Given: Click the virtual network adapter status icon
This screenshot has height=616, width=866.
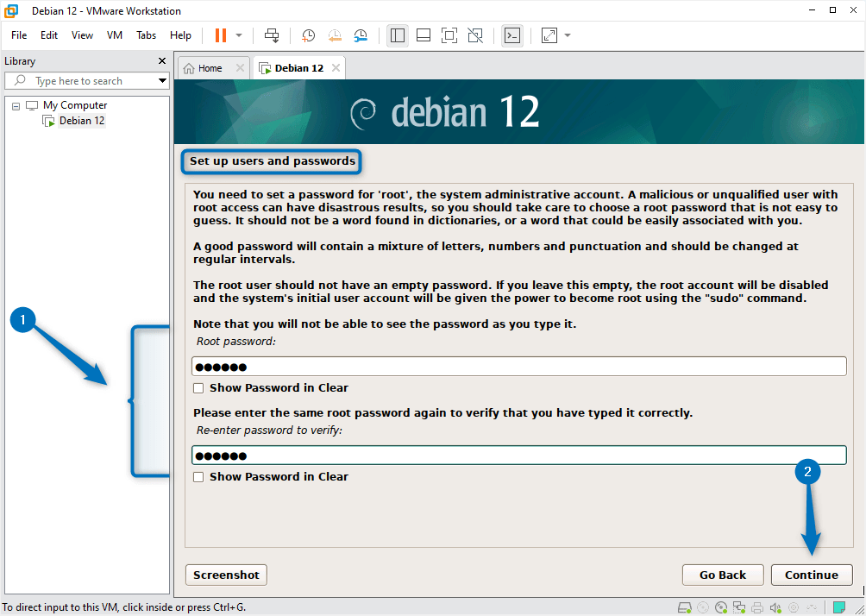Looking at the screenshot, I should click(x=739, y=607).
